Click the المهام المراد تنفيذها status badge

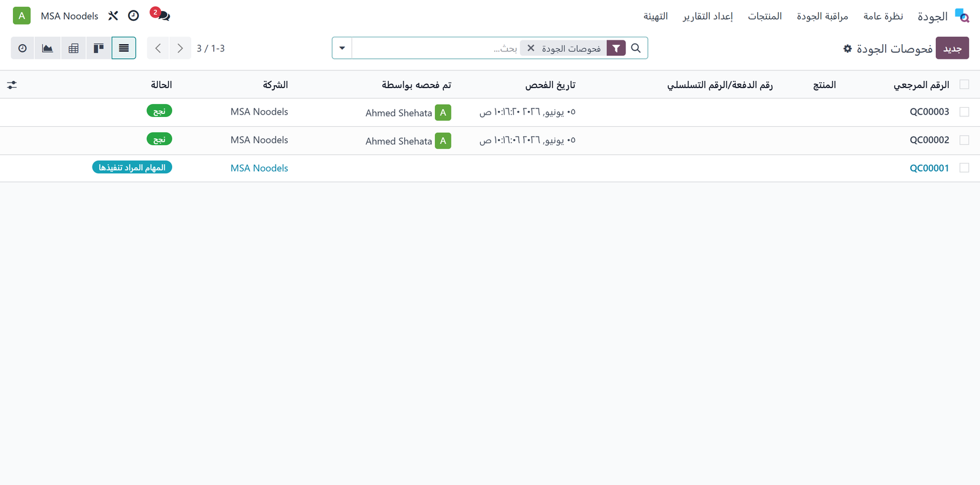[132, 167]
